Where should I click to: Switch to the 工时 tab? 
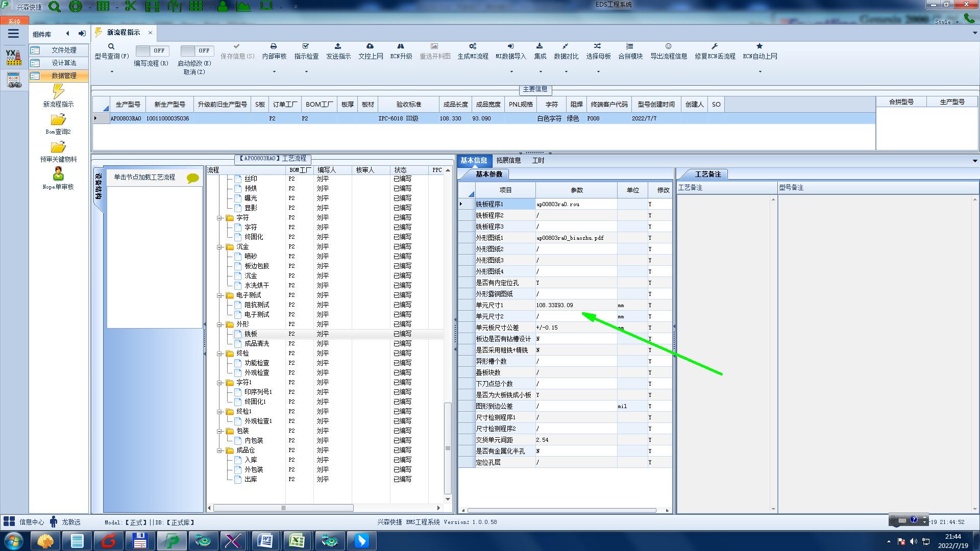(x=538, y=160)
